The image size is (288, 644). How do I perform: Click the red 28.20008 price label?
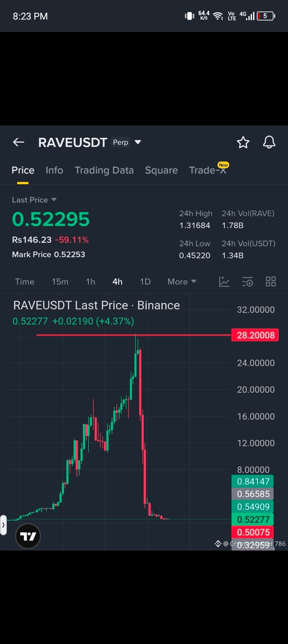[255, 335]
